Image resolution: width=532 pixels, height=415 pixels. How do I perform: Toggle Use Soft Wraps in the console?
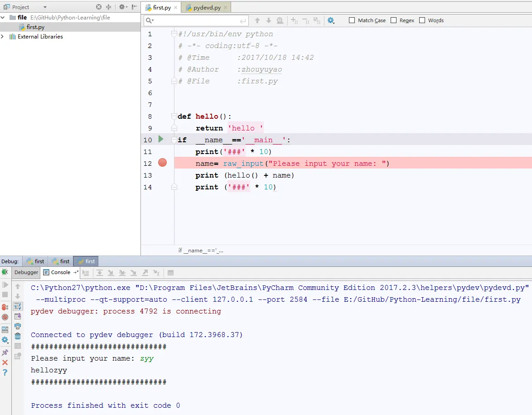pyautogui.click(x=18, y=306)
